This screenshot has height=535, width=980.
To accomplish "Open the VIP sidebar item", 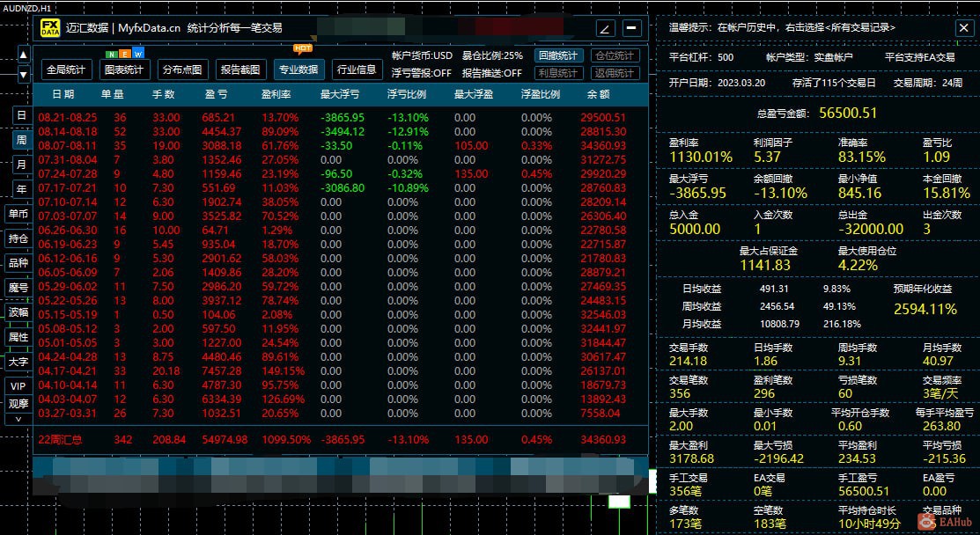I will tap(18, 386).
